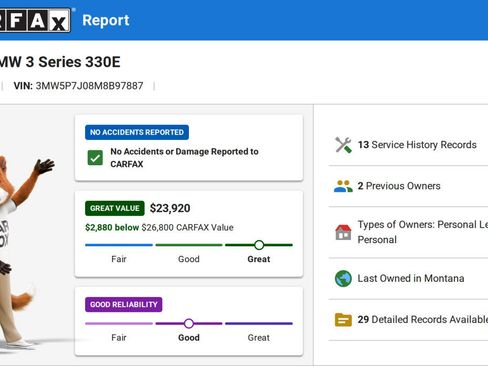Click No Accidents or Damage Reported text
The image size is (488, 366).
point(184,158)
